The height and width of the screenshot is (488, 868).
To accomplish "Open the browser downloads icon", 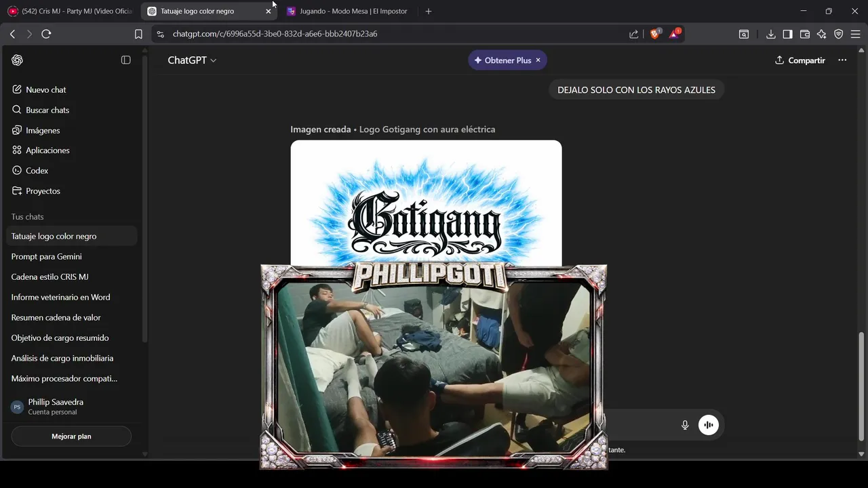I will [771, 34].
